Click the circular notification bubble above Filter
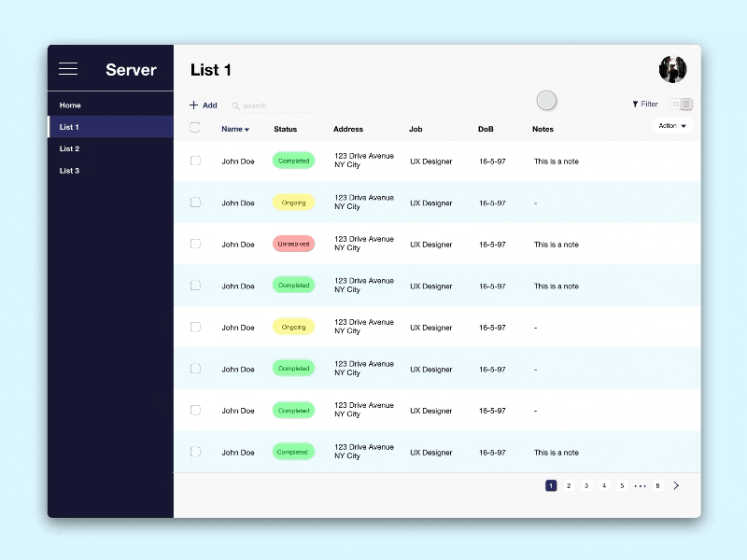Viewport: 747px width, 560px height. point(546,100)
